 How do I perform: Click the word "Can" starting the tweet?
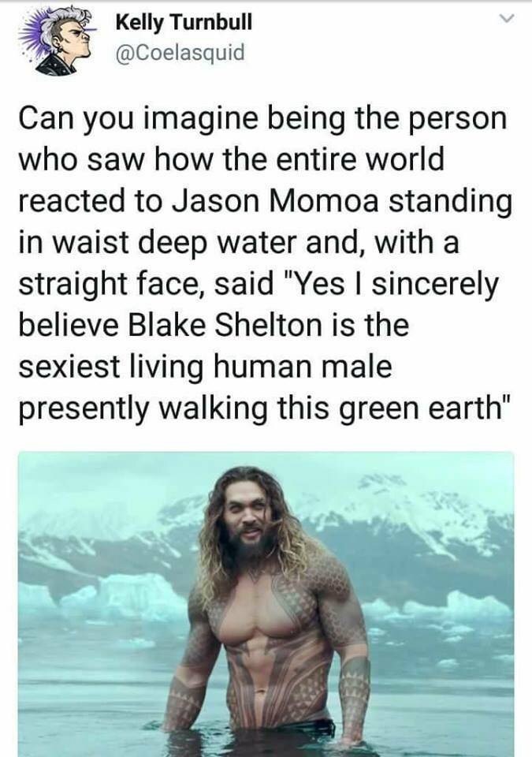[x=47, y=119]
